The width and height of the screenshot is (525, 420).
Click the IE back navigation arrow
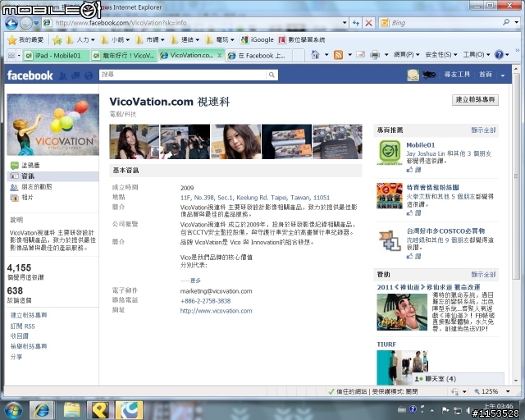tap(11, 23)
